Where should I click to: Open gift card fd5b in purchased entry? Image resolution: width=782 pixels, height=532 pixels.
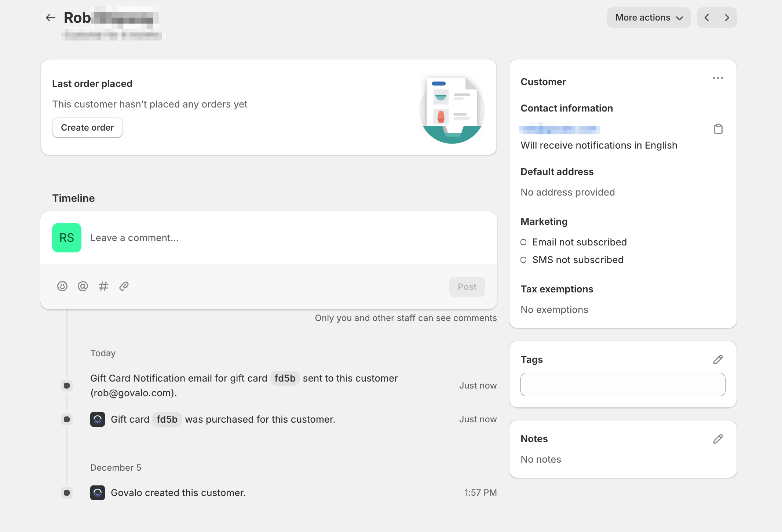tap(167, 419)
